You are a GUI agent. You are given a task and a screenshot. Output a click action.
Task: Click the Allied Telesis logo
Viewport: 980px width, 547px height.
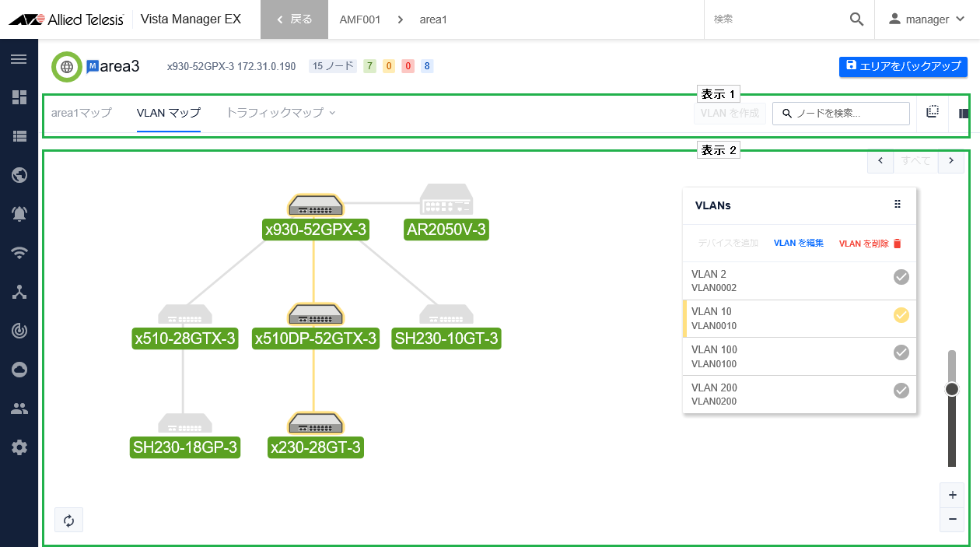66,19
